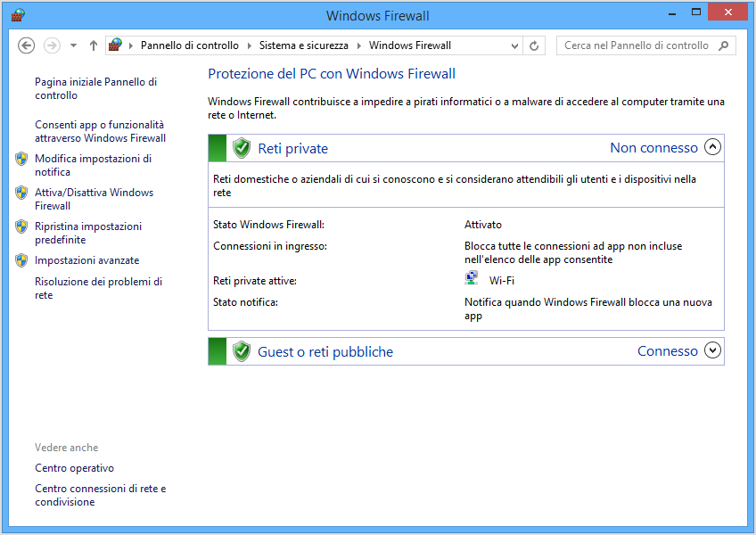Go up one level with the Up arrow
The image size is (756, 535).
tap(94, 45)
